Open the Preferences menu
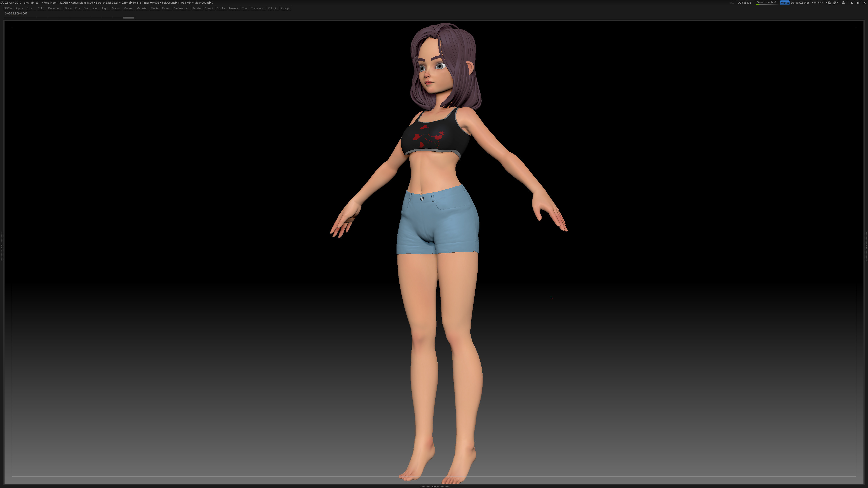 [x=181, y=8]
